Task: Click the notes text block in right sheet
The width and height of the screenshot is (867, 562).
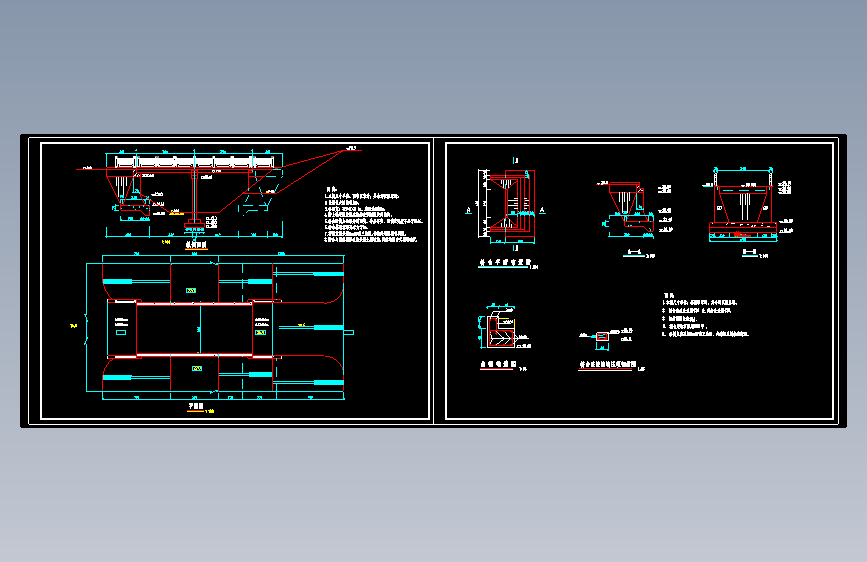Action: (x=706, y=315)
